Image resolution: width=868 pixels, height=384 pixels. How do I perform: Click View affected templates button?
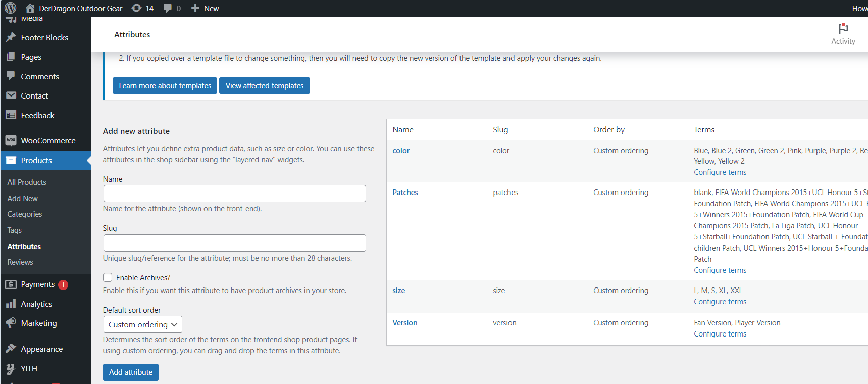(264, 86)
